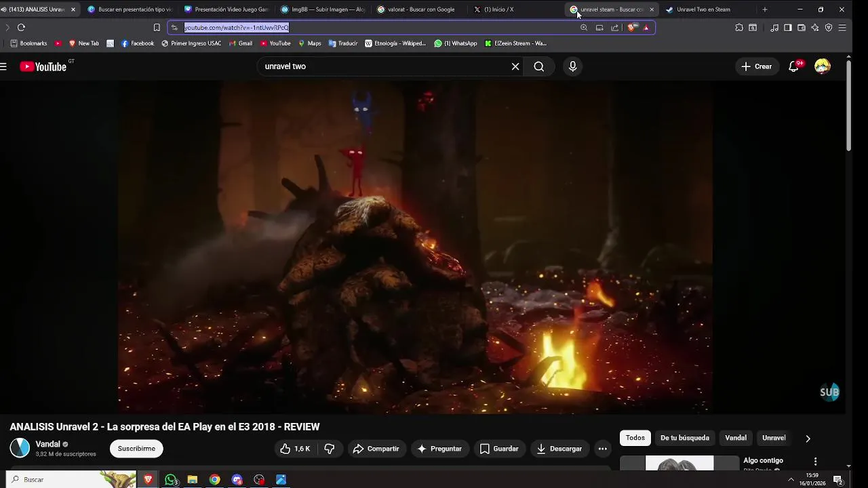
Task: Open the Facebook bookmark
Action: [x=138, y=43]
